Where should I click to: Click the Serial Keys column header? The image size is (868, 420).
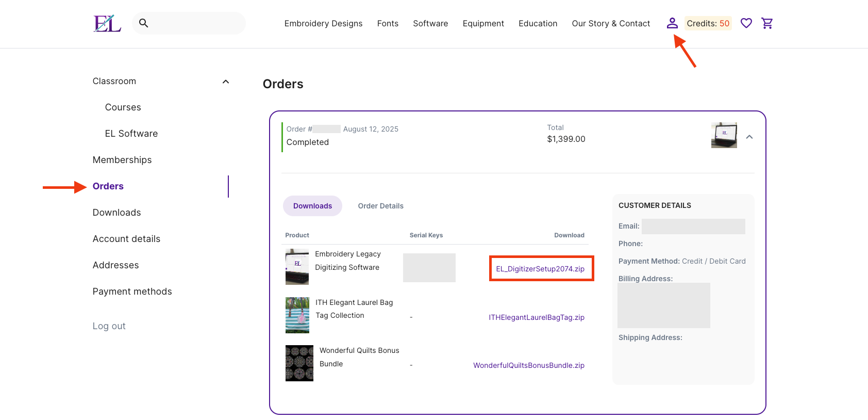tap(426, 235)
